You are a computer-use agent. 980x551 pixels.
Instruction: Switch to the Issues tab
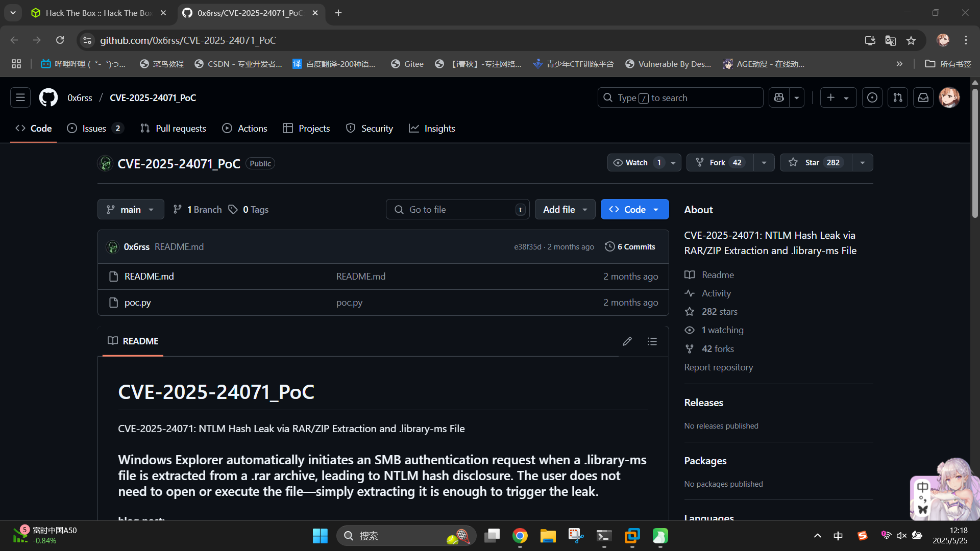coord(94,129)
